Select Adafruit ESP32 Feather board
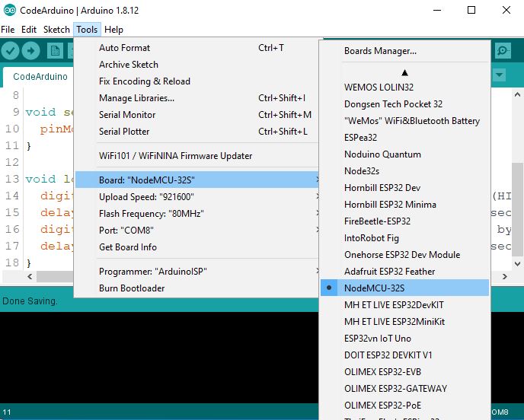 click(x=404, y=271)
